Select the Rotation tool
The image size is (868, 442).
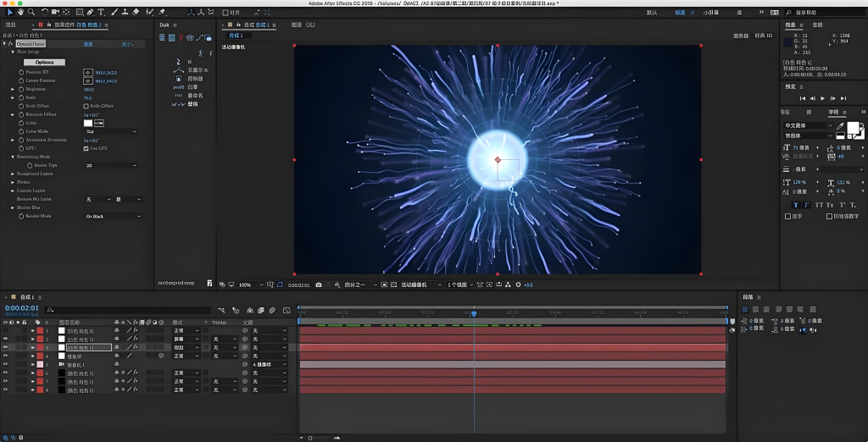(x=45, y=13)
